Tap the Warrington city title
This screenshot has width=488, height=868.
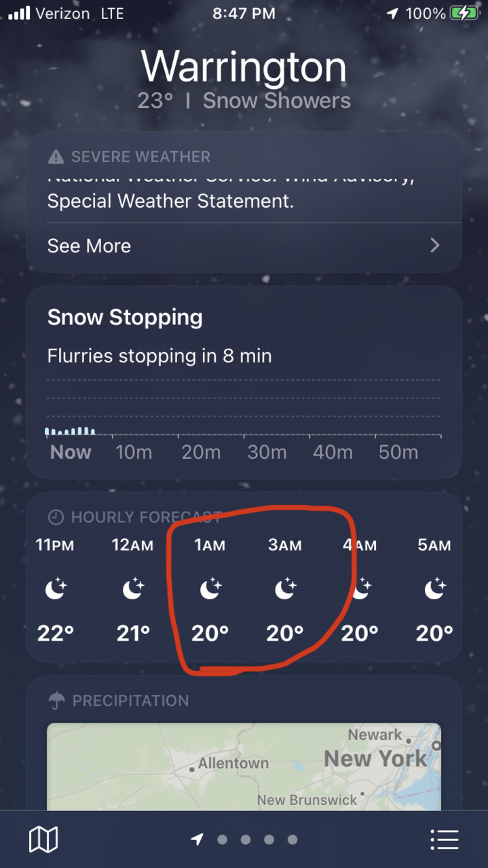[x=244, y=67]
